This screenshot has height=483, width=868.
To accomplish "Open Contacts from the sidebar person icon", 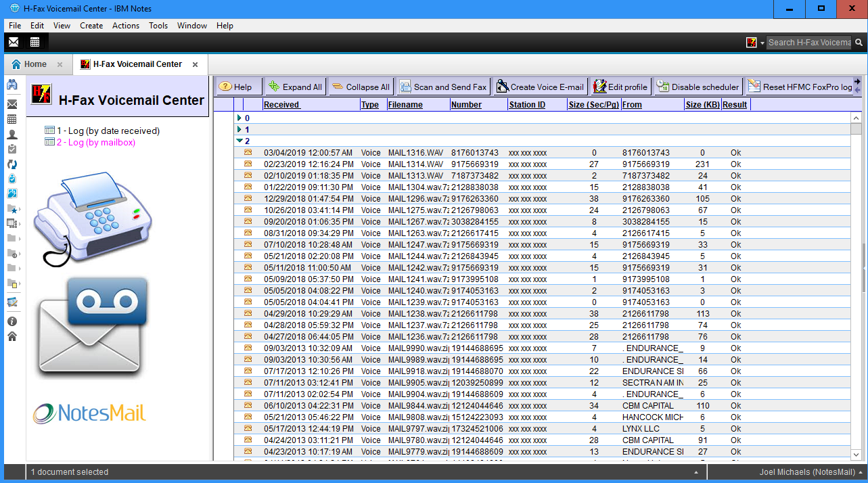I will point(12,135).
